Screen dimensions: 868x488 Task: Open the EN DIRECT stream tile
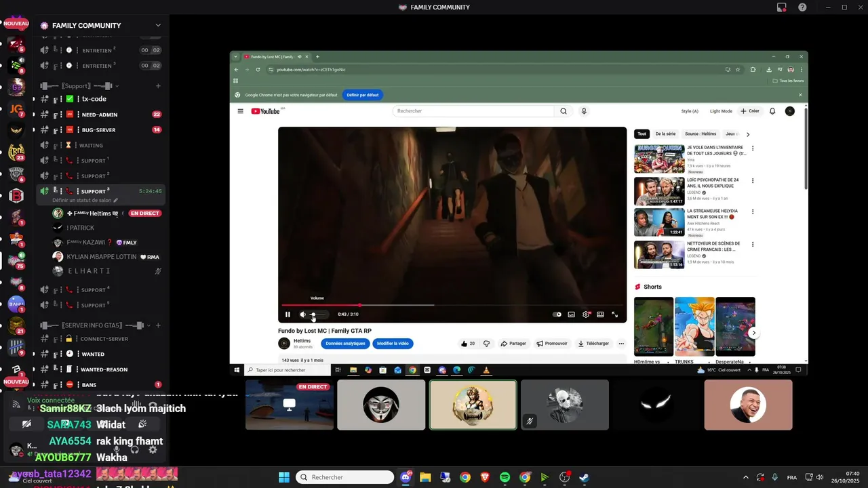290,405
